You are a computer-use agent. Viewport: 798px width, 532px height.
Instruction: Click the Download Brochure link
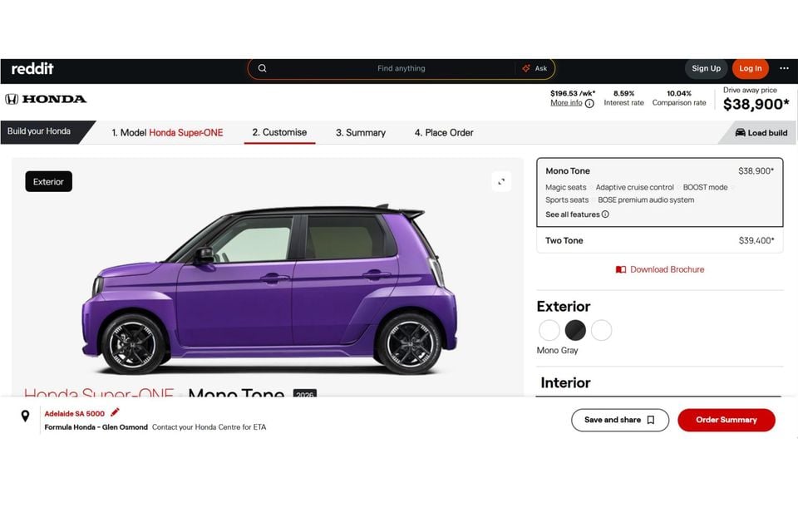659,269
